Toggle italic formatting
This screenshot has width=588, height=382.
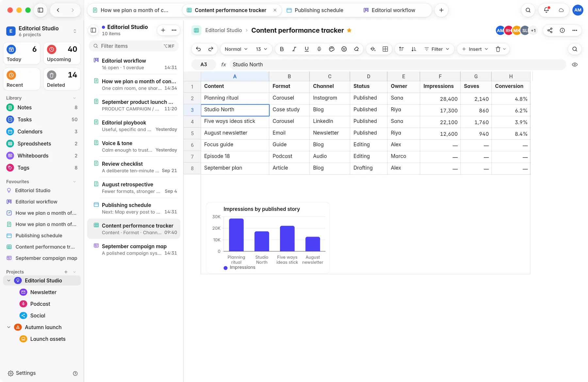tap(294, 49)
